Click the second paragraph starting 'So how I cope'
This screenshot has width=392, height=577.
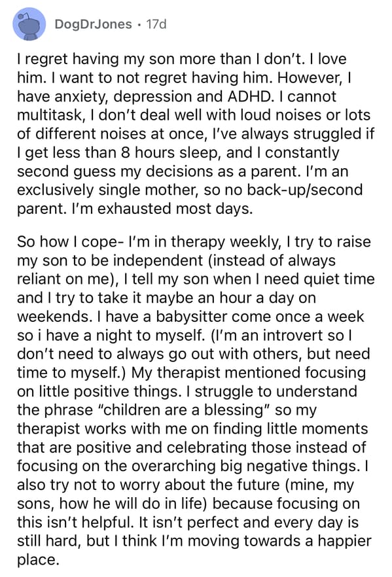(x=195, y=401)
